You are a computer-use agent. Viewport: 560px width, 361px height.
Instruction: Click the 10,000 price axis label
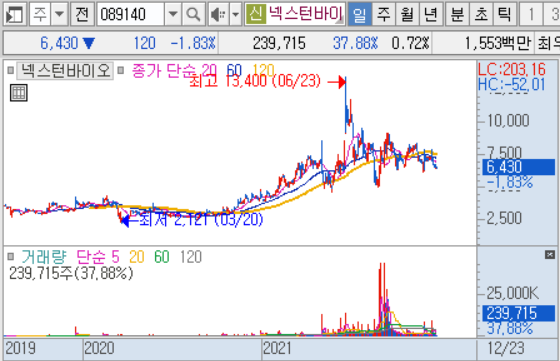[x=508, y=121]
